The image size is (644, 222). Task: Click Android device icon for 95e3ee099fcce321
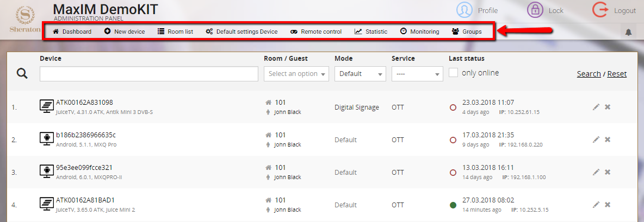point(47,172)
